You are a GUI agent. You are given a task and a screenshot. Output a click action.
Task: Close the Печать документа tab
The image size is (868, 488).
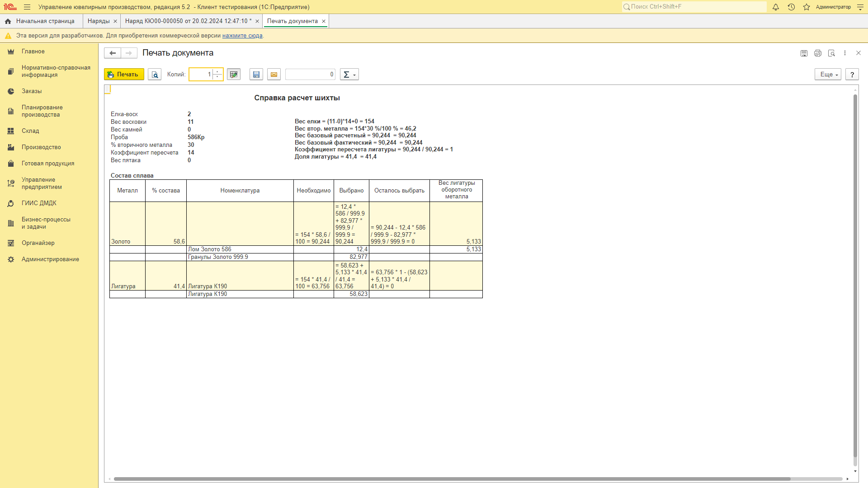tap(324, 21)
